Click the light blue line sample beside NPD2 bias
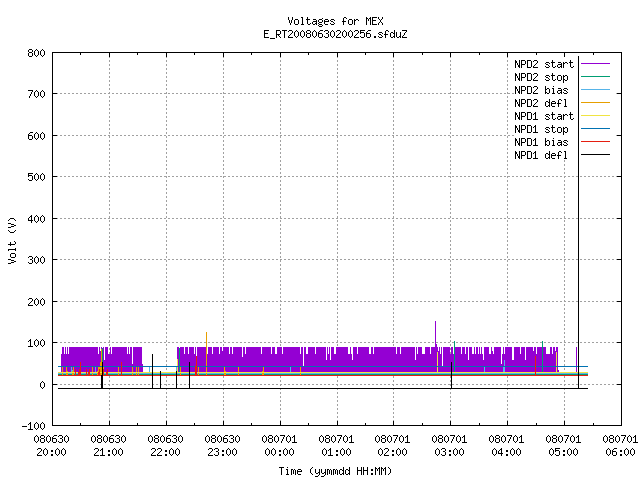This screenshot has width=640, height=480. click(595, 89)
